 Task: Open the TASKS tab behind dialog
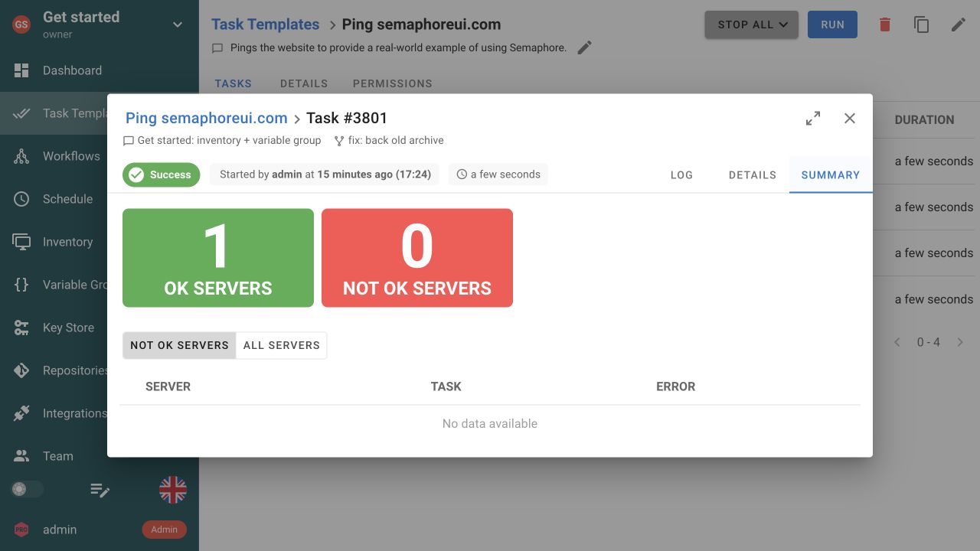tap(234, 83)
